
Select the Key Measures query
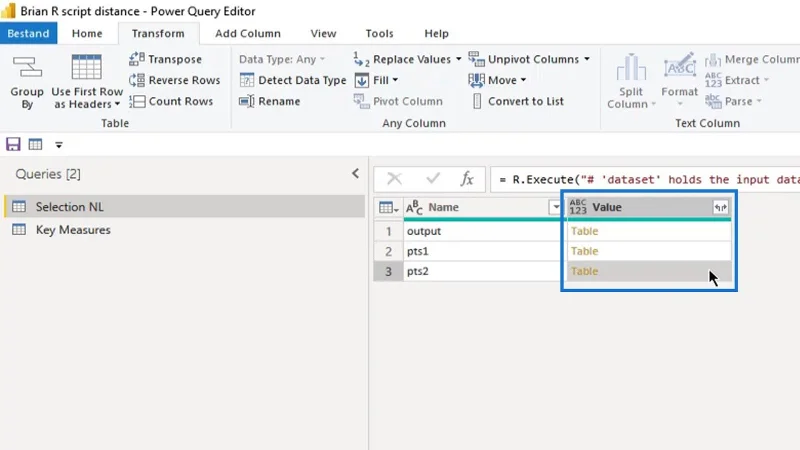[x=185, y=230]
